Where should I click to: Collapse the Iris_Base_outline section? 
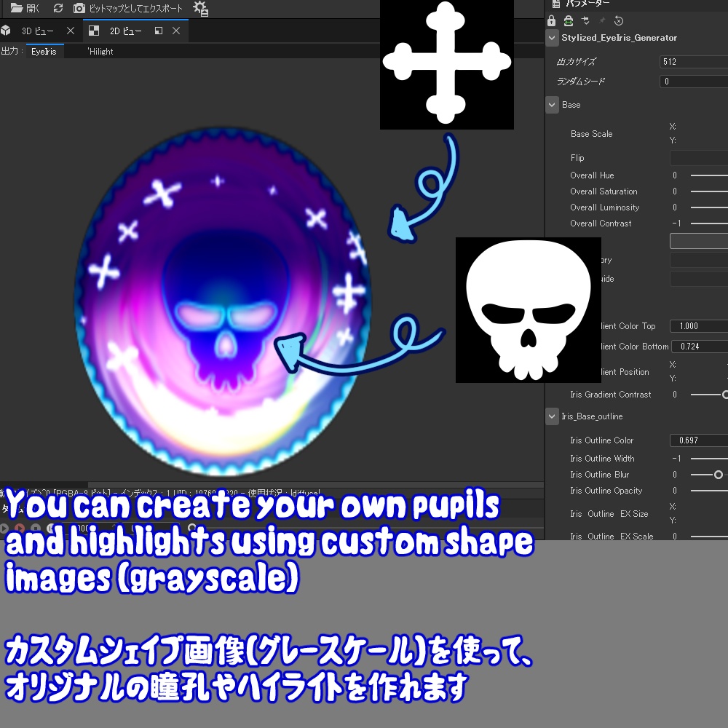click(x=552, y=416)
